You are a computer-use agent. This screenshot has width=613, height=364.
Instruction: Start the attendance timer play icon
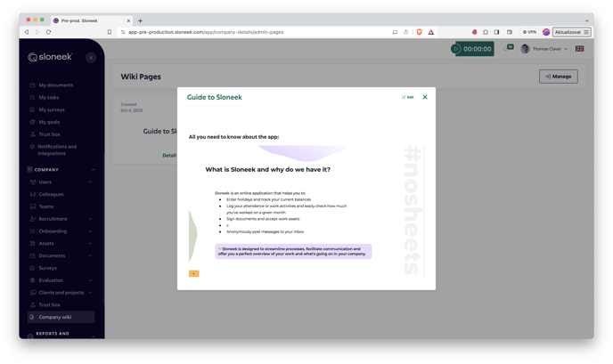pos(456,49)
